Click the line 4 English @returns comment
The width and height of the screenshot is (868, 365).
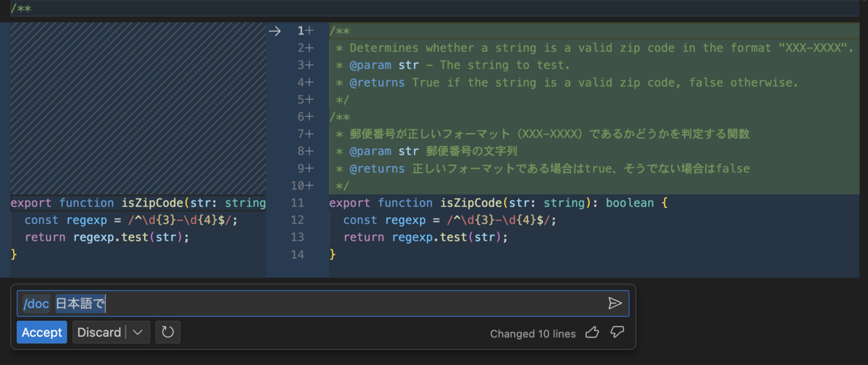566,82
